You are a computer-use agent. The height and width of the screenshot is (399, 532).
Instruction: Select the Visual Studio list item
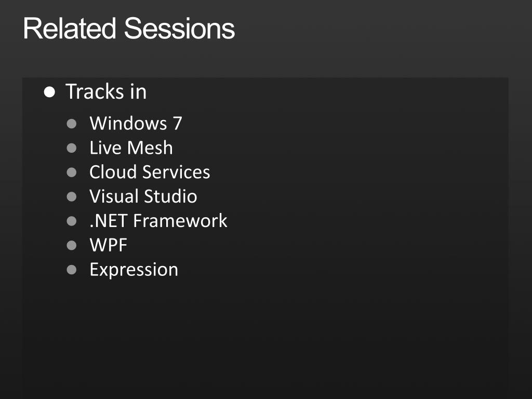143,196
